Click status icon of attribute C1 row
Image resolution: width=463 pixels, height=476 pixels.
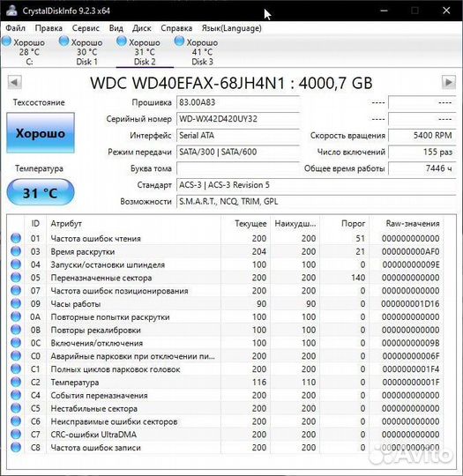16,368
